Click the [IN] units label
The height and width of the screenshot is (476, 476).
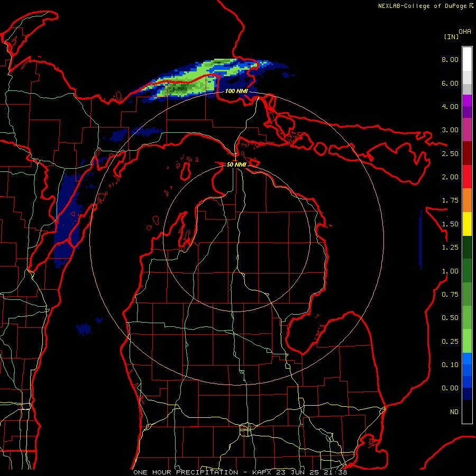coord(452,36)
